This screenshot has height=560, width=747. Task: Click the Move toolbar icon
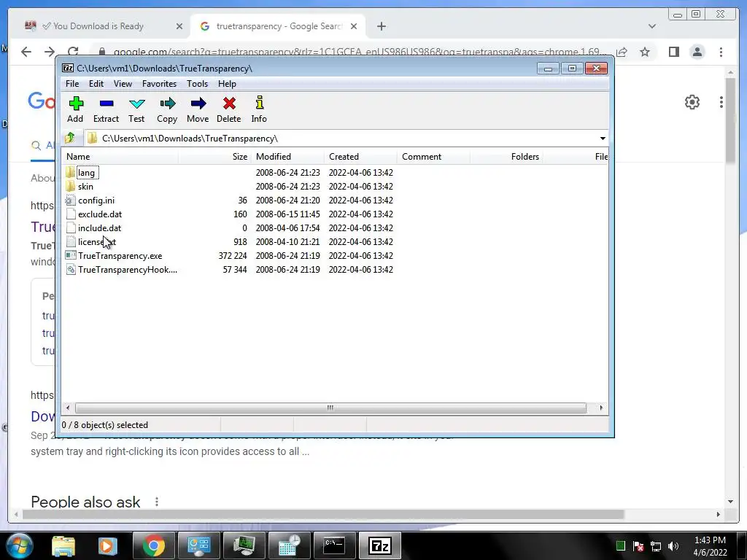(x=198, y=109)
